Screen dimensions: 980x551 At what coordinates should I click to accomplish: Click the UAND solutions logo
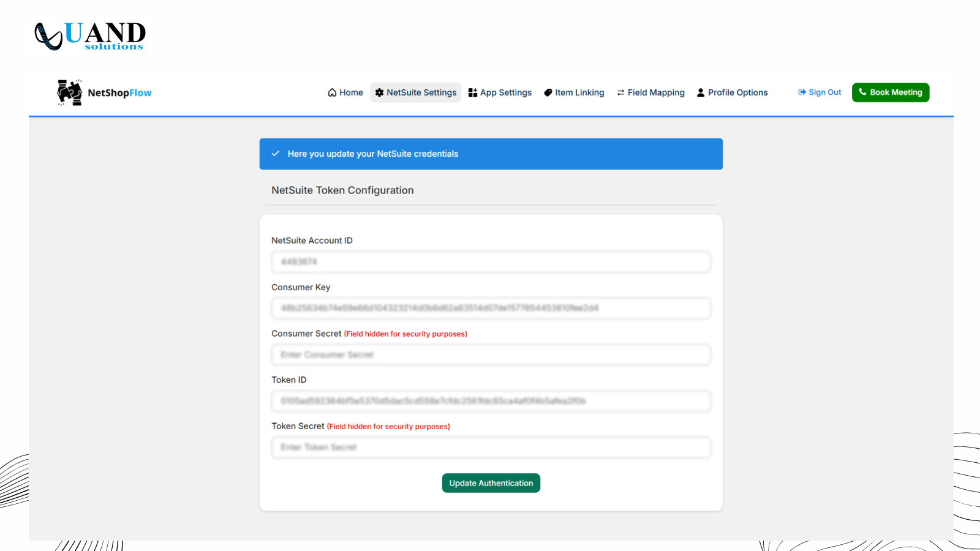[90, 36]
